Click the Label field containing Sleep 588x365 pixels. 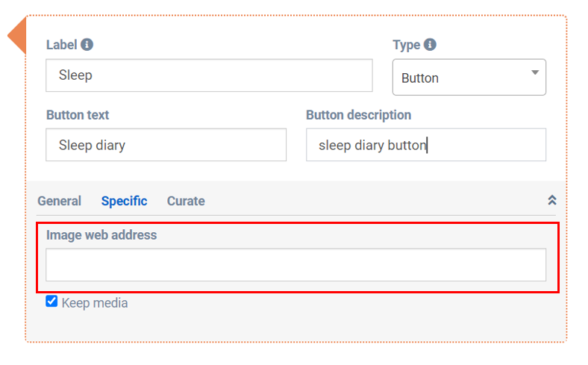tap(209, 75)
